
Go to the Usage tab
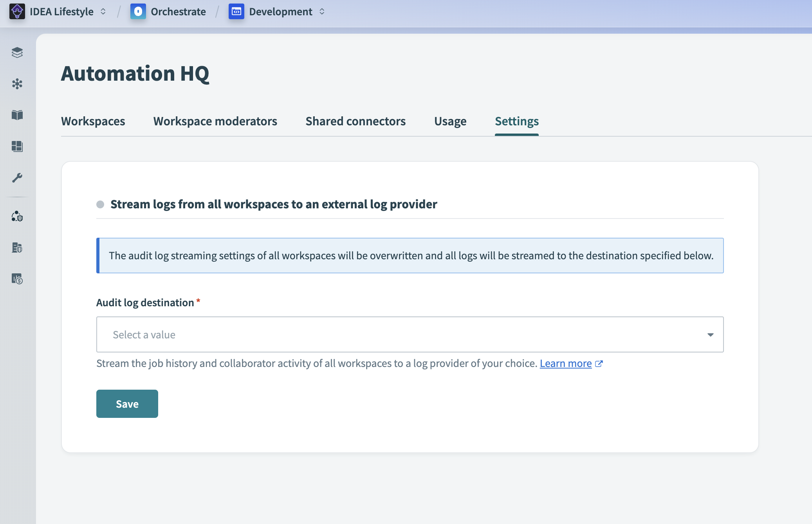tap(450, 121)
